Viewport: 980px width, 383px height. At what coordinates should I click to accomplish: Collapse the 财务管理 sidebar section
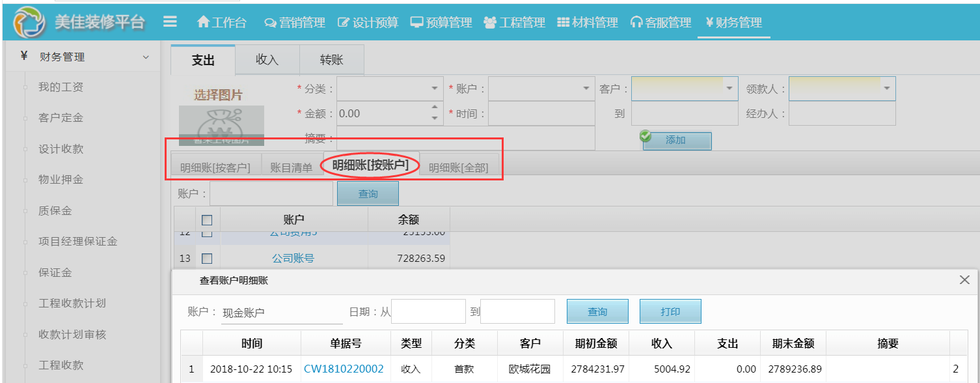coord(146,57)
